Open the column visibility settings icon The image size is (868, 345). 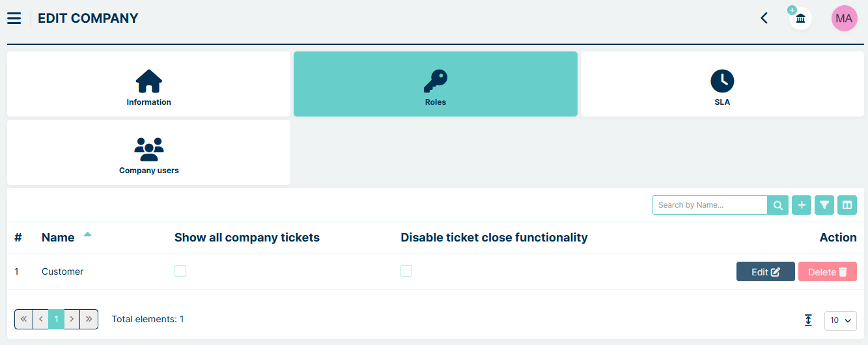847,205
